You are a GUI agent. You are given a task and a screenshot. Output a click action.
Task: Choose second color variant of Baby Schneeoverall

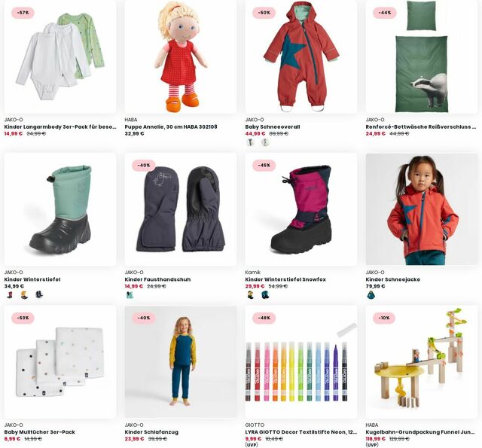click(x=265, y=142)
